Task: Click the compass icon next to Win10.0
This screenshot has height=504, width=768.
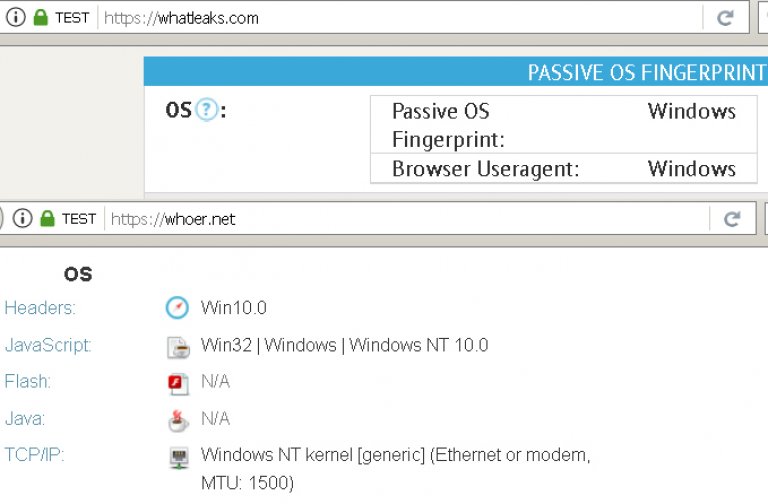Action: (177, 308)
